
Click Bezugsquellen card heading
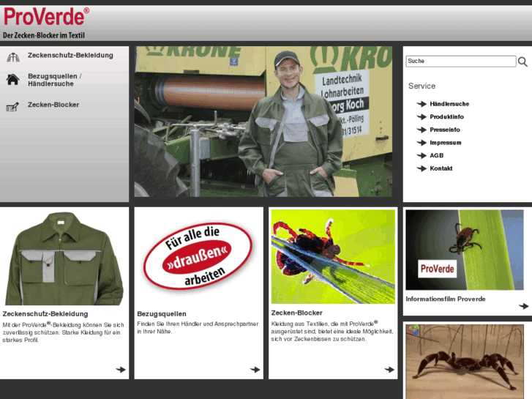point(162,314)
